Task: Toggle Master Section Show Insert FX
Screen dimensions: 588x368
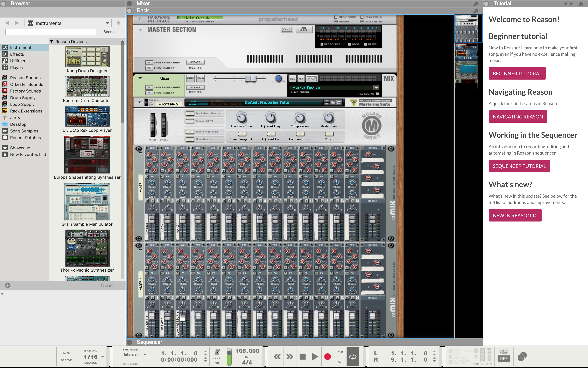Action: [149, 68]
